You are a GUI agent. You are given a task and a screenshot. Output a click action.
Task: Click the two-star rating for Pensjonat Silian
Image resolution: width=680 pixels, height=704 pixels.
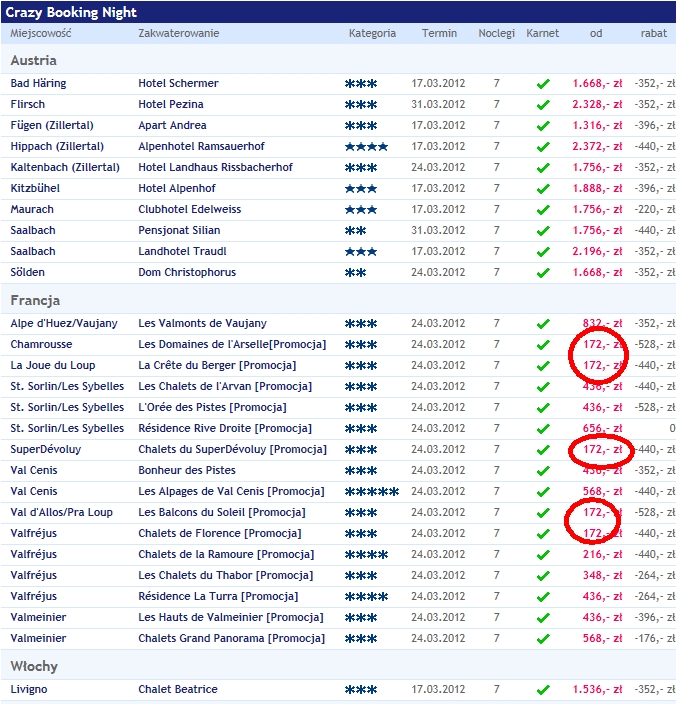355,231
